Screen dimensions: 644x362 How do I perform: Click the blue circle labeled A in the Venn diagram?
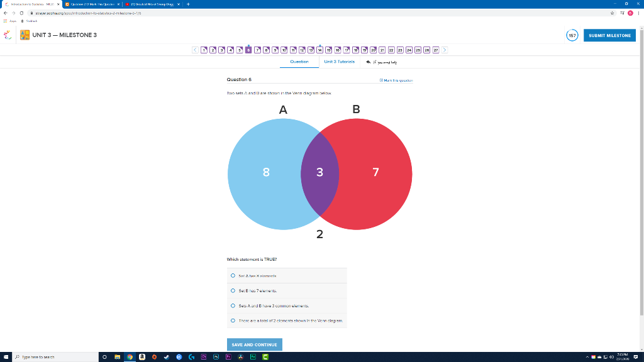coord(265,174)
